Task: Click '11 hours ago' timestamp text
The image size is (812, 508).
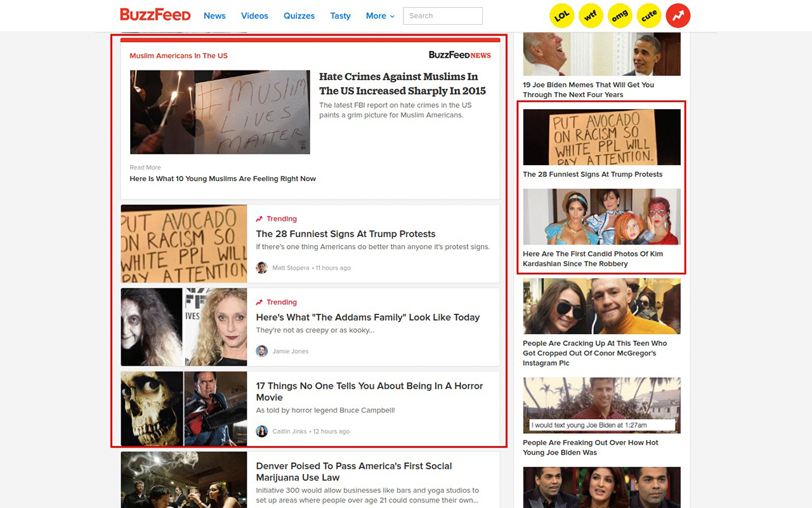Action: tap(333, 268)
